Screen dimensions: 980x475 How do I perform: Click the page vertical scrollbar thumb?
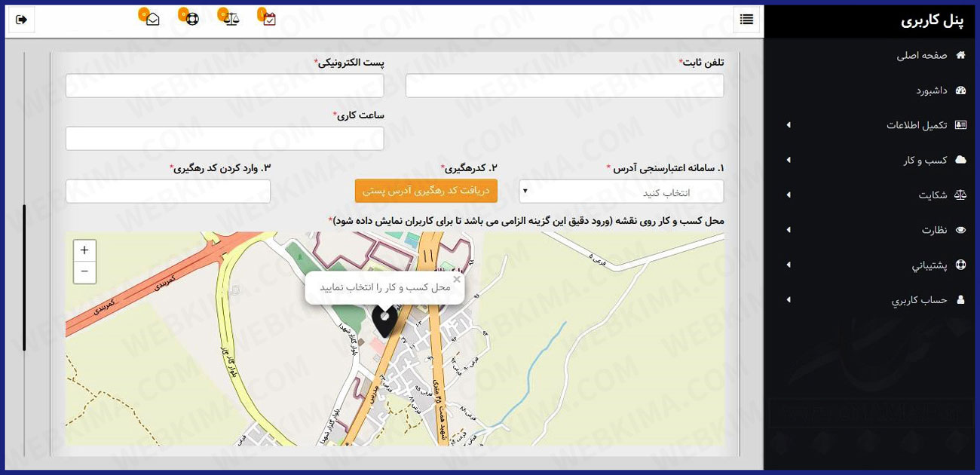[24, 277]
